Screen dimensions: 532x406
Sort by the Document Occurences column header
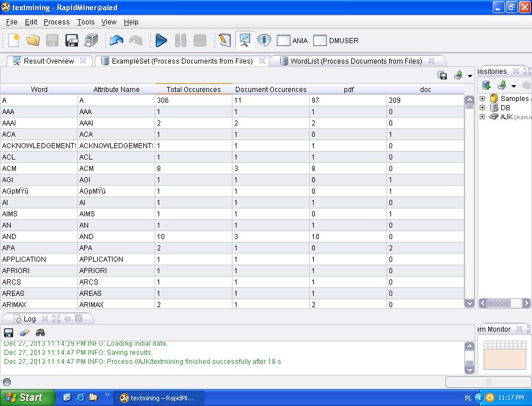pyautogui.click(x=271, y=90)
